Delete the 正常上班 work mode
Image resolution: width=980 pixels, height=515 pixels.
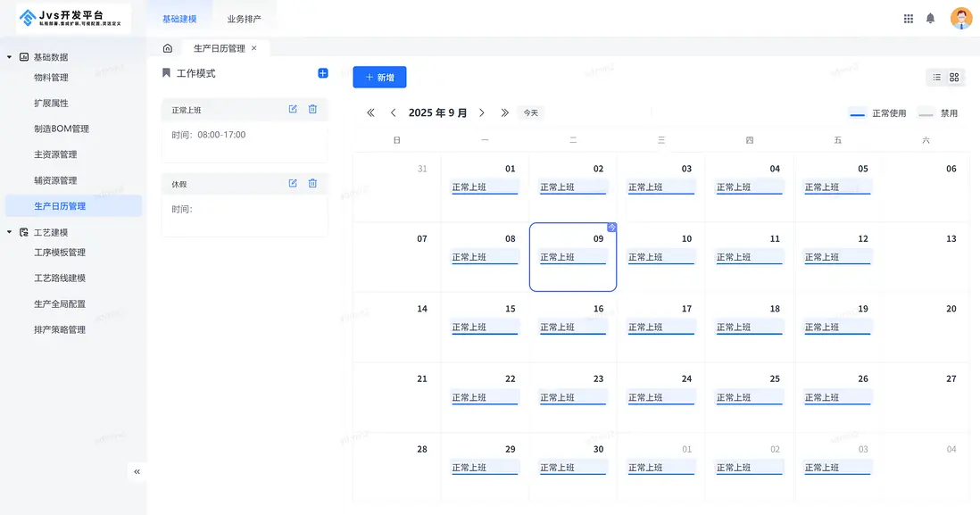[x=312, y=109]
